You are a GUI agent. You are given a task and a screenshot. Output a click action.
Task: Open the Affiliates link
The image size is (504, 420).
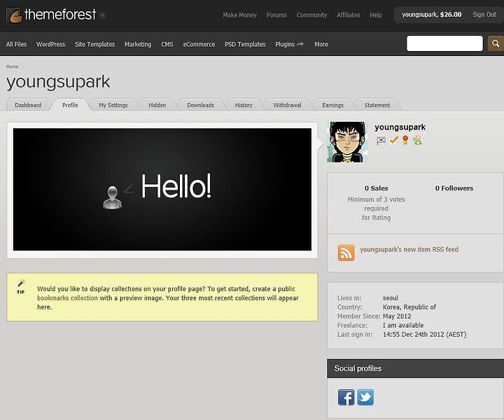(349, 15)
